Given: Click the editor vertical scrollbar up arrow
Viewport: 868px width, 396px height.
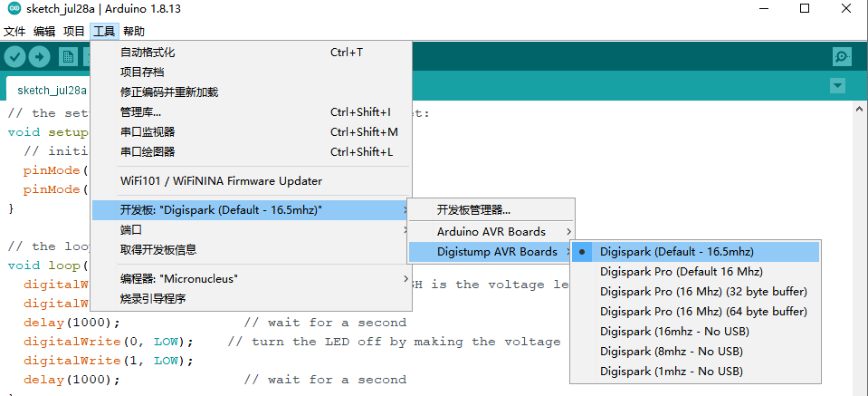Looking at the screenshot, I should 859,111.
